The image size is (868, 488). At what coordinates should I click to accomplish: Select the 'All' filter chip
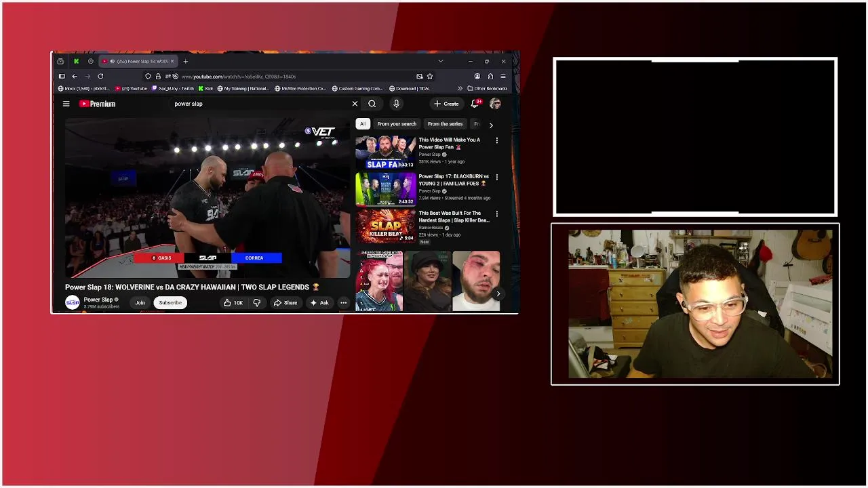tap(363, 124)
